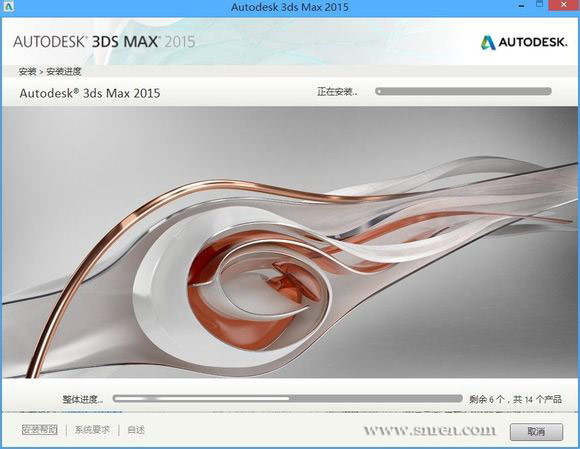Click the 正在安装.. status label
Image resolution: width=580 pixels, height=449 pixels.
pyautogui.click(x=337, y=91)
